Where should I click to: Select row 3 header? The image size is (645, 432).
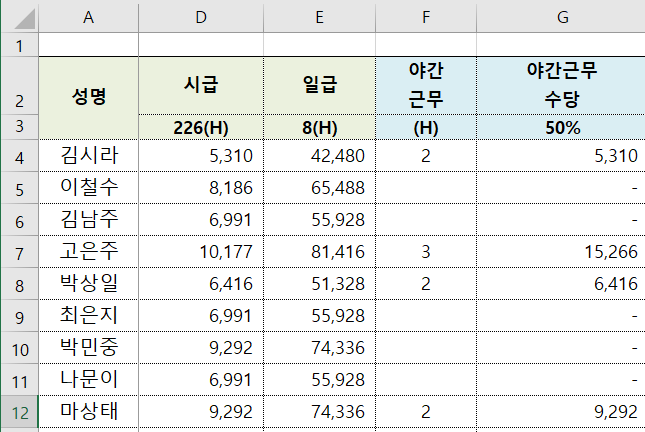pyautogui.click(x=19, y=127)
